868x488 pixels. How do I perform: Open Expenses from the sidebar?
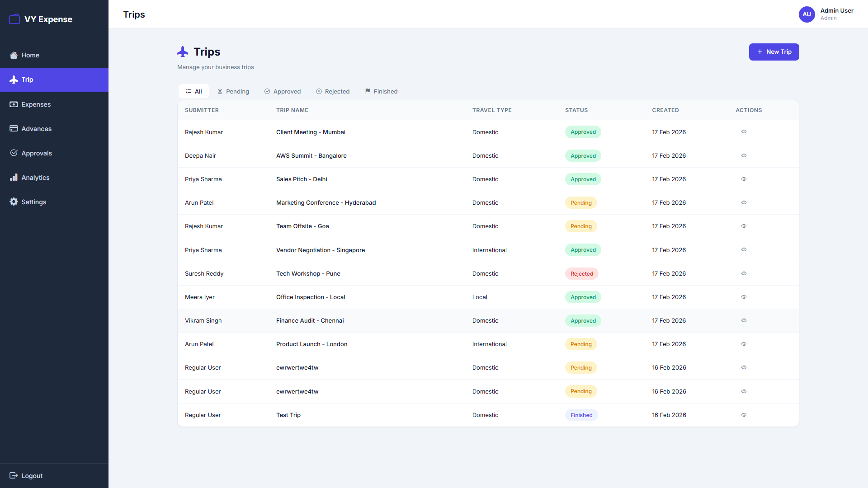[x=35, y=104]
